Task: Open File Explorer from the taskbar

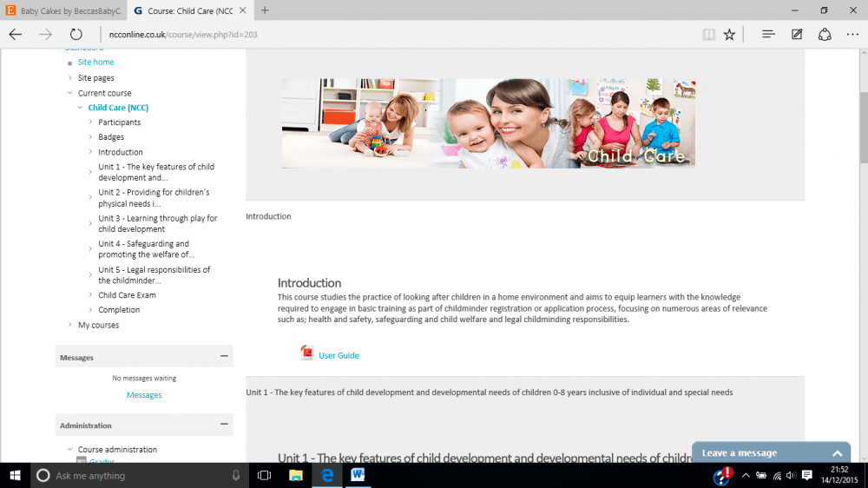Action: [x=295, y=475]
